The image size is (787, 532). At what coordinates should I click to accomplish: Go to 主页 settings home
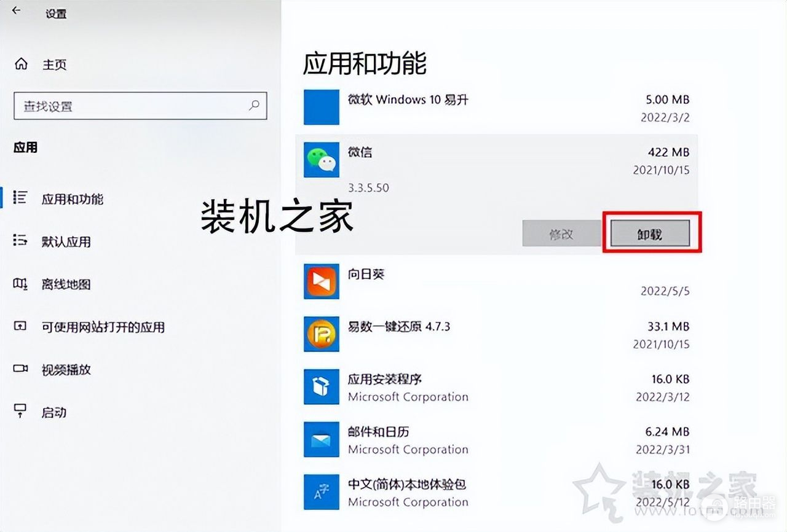54,65
